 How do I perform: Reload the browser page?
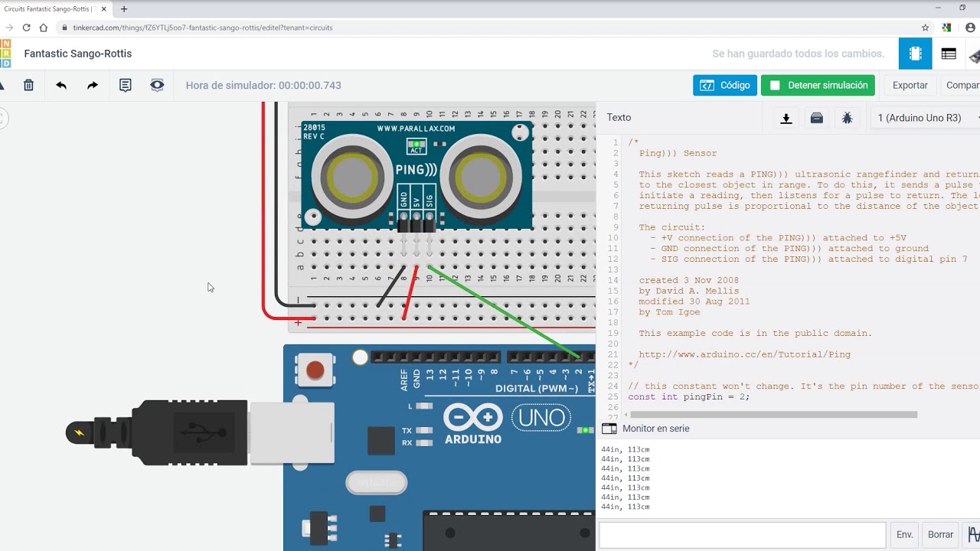pyautogui.click(x=26, y=28)
